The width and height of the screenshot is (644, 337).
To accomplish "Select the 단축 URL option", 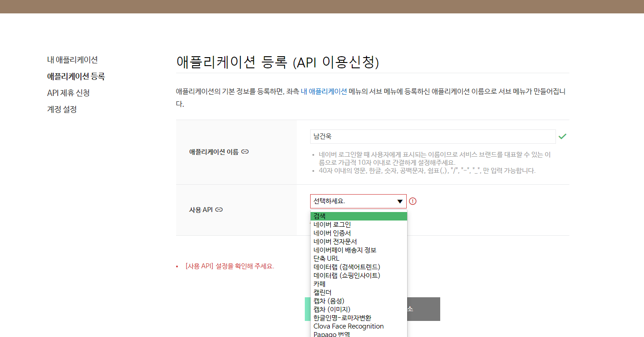I will (359, 258).
